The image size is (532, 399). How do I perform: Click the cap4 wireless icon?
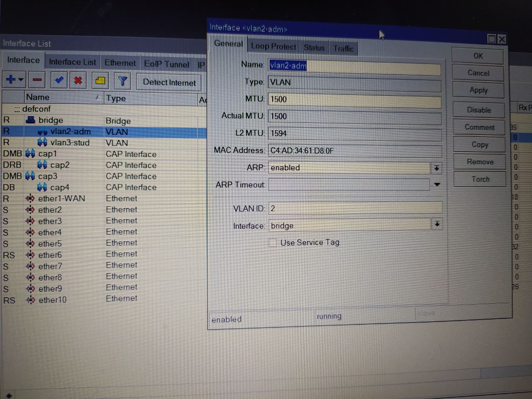point(42,187)
